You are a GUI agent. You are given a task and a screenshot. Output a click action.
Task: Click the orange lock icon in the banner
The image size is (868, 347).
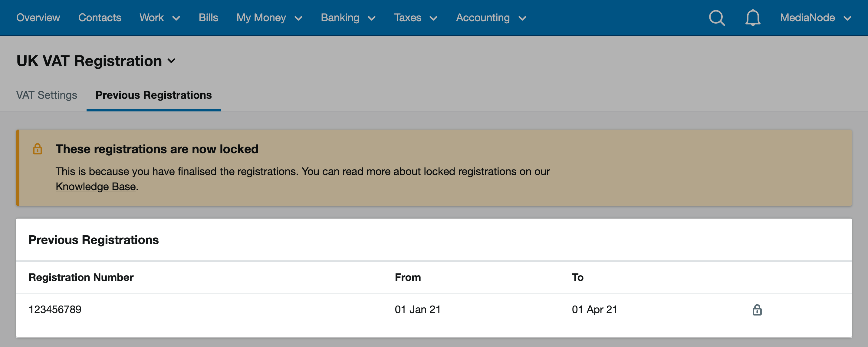(x=38, y=149)
